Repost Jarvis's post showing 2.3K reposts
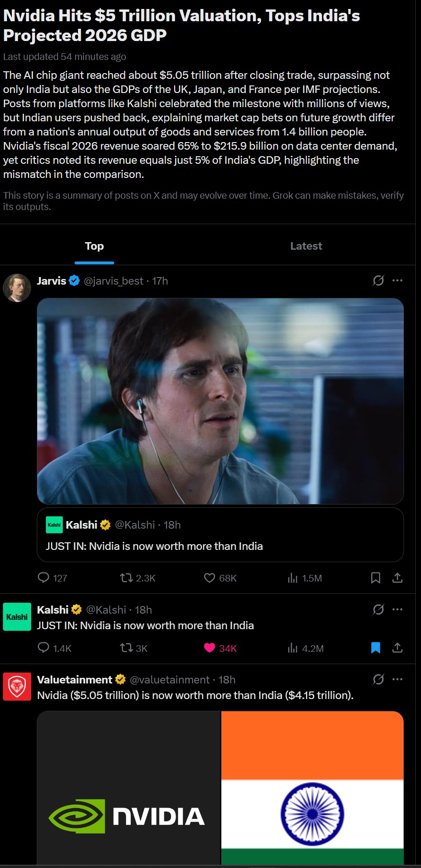 click(137, 578)
